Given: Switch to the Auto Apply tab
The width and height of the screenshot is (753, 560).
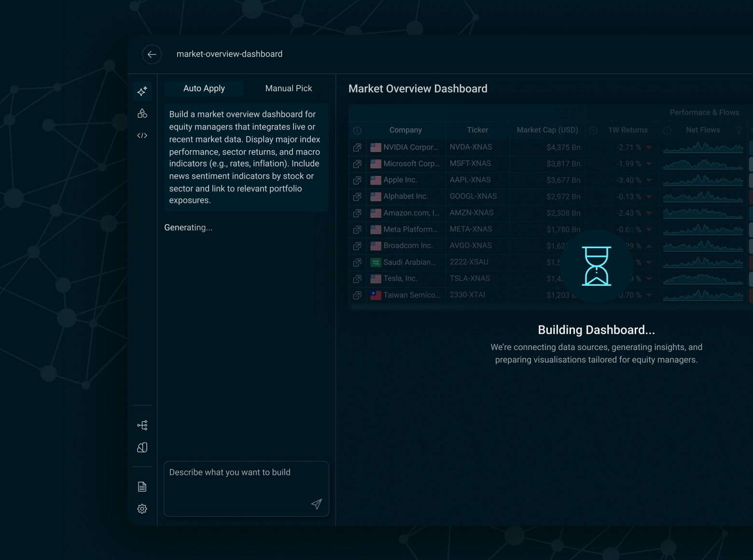Looking at the screenshot, I should click(x=204, y=88).
